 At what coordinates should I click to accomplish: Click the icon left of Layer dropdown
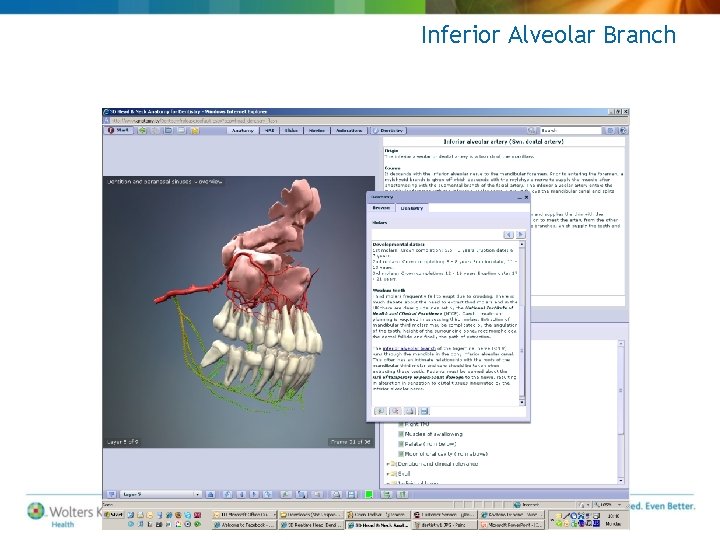pos(111,495)
